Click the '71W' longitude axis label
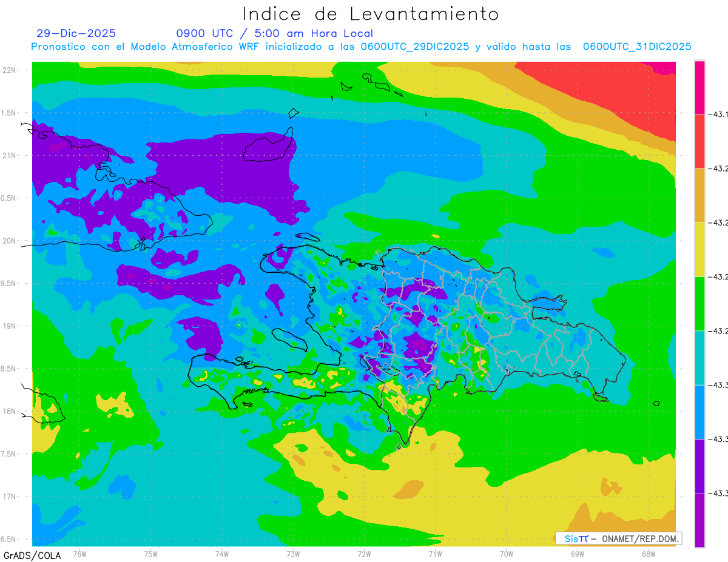Screen dimensions: 728x562 (435, 553)
